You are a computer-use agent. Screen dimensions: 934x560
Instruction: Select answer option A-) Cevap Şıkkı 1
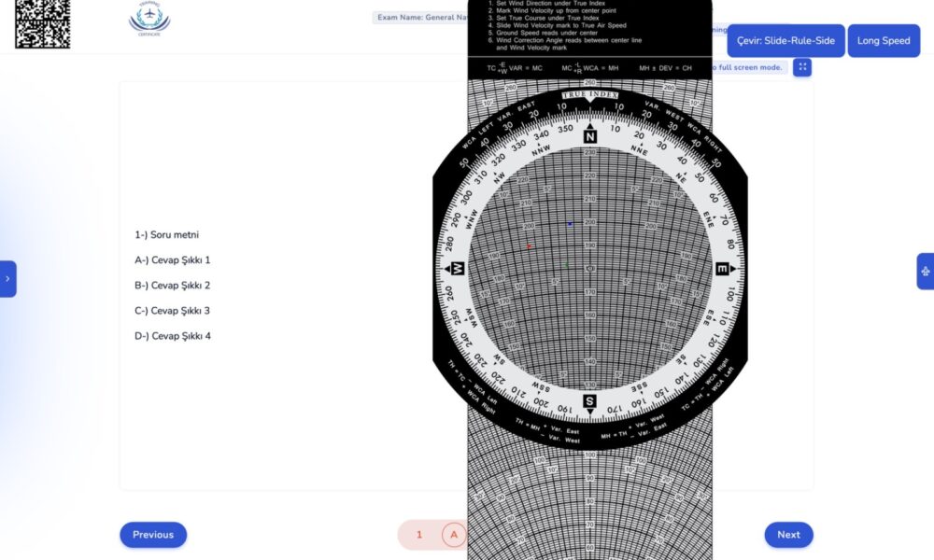(173, 260)
